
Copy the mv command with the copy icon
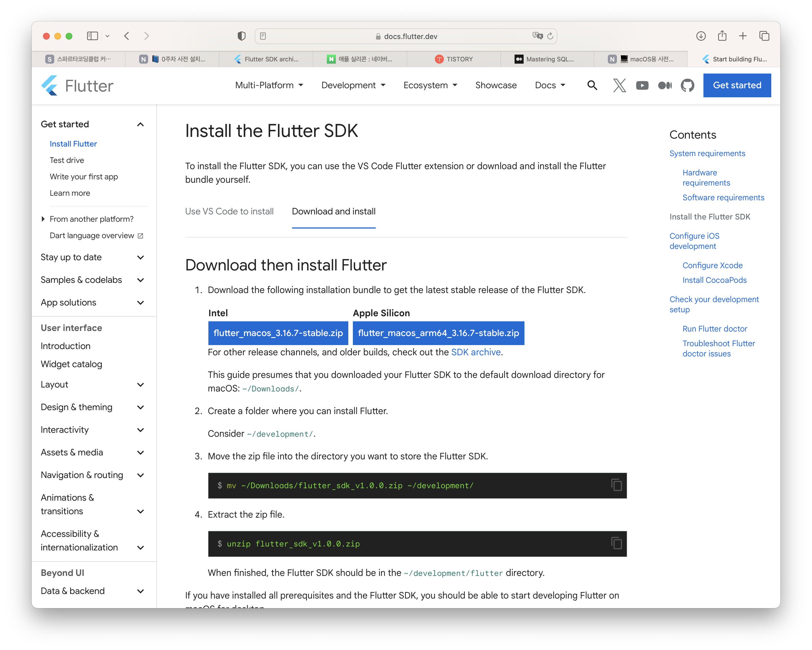click(x=616, y=485)
